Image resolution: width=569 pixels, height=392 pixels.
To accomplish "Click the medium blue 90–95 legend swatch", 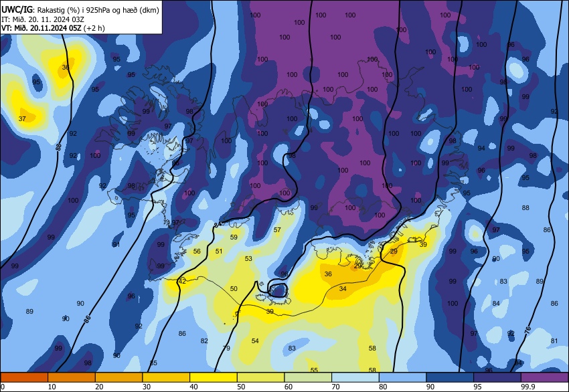I will point(450,377).
